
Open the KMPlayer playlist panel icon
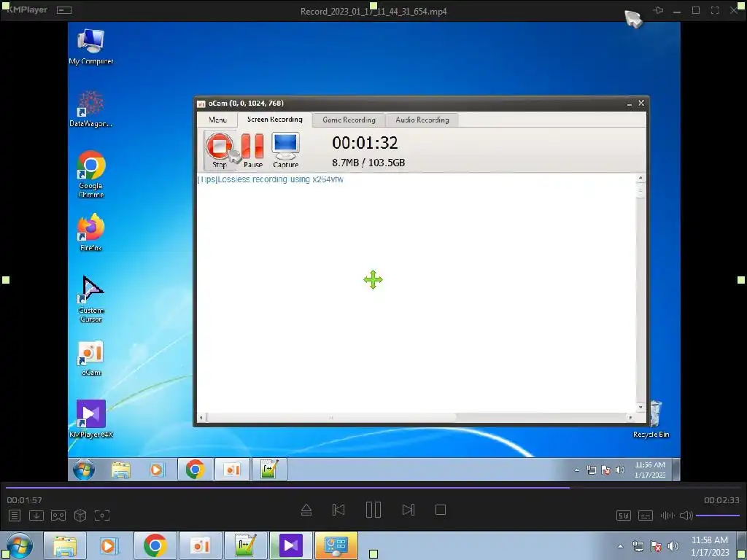point(15,516)
